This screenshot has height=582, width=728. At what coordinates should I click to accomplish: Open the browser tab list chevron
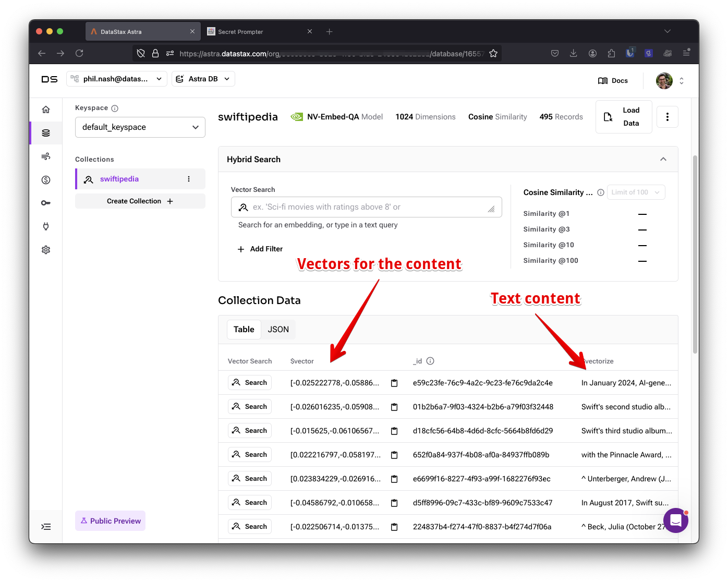(668, 31)
